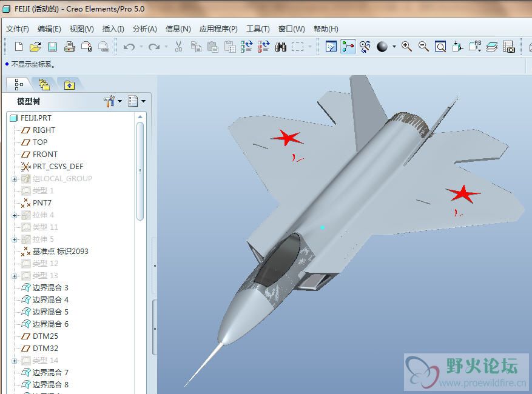Image resolution: width=532 pixels, height=394 pixels.
Task: Open the 应用程序(P) menu
Action: 218,29
